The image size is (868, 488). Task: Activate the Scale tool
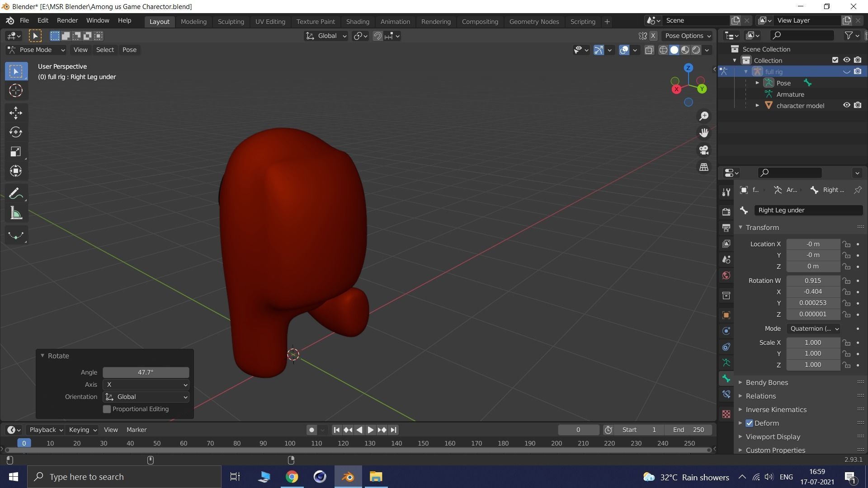tap(16, 151)
